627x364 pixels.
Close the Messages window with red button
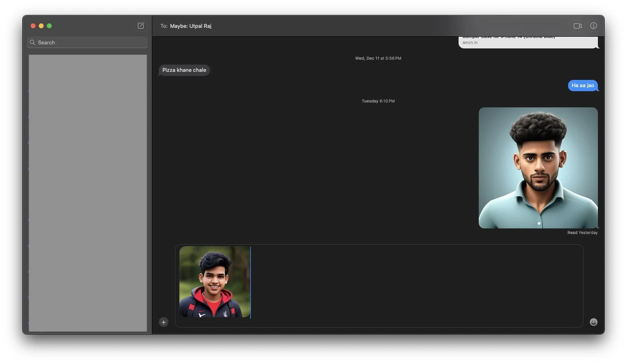(33, 26)
